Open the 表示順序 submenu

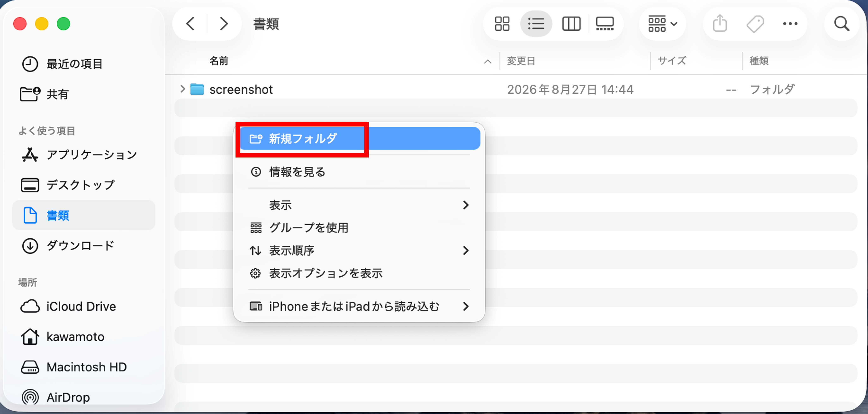[359, 251]
